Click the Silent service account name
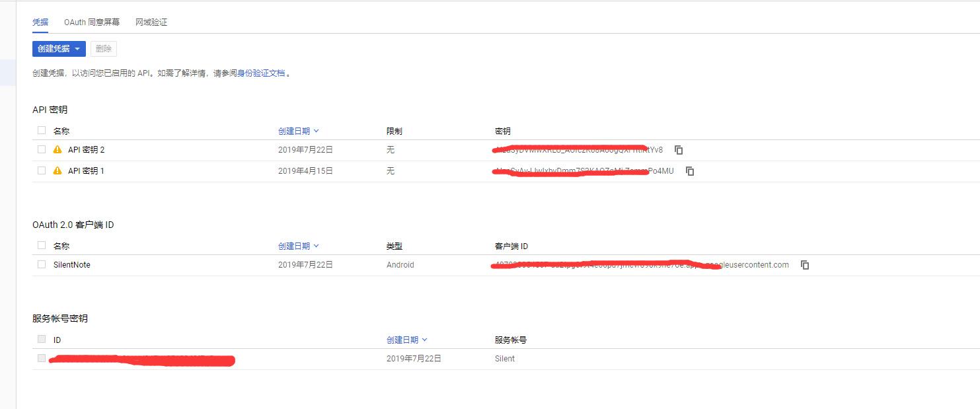 [x=505, y=359]
